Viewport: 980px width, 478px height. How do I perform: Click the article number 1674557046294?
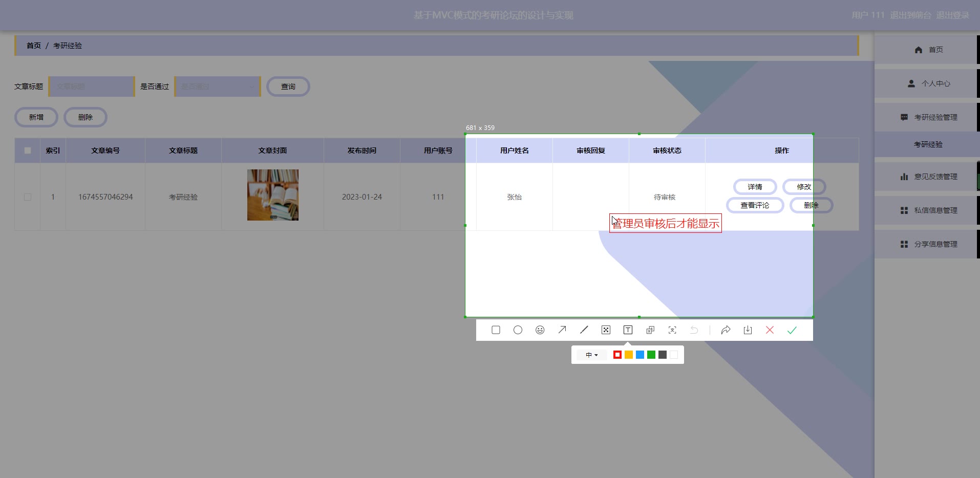tap(105, 197)
